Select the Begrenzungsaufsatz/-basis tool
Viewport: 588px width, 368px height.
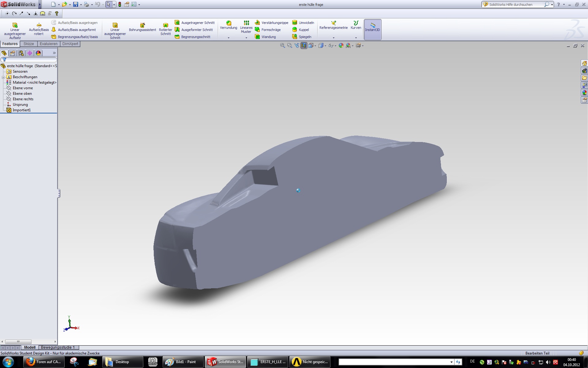point(75,37)
